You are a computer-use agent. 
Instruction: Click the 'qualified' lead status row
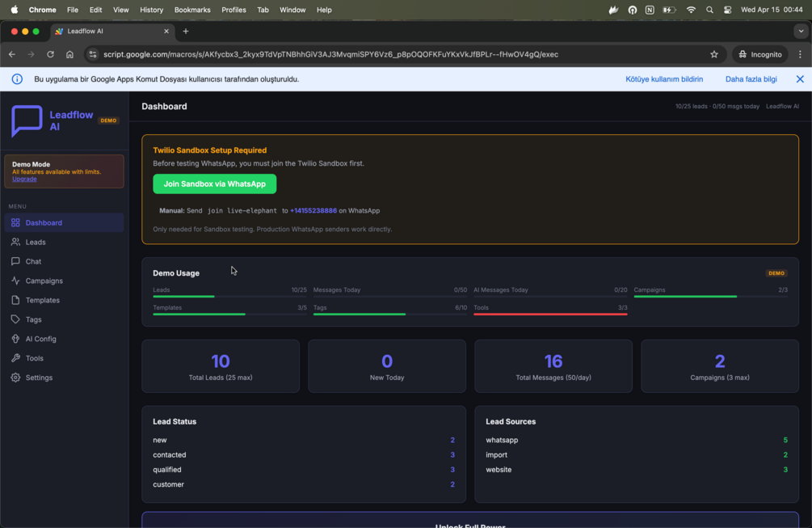coord(304,470)
